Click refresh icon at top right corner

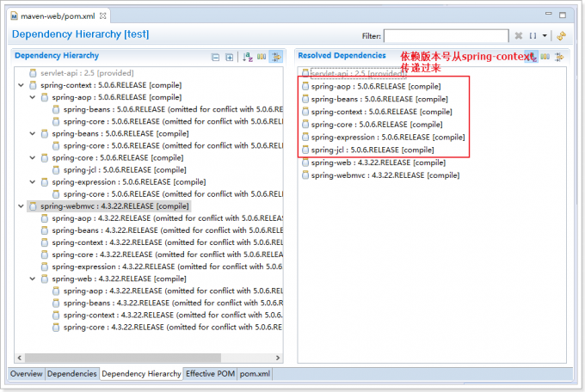[561, 36]
